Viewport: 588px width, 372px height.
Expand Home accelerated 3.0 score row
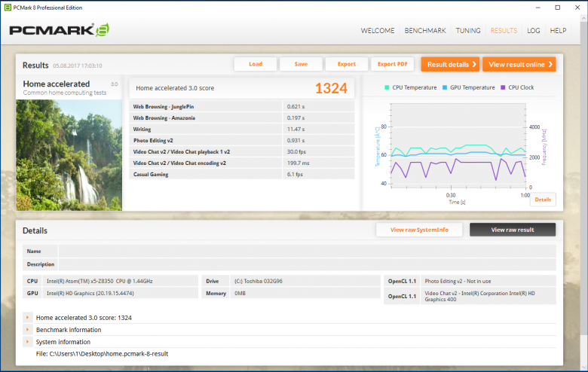[x=27, y=318]
